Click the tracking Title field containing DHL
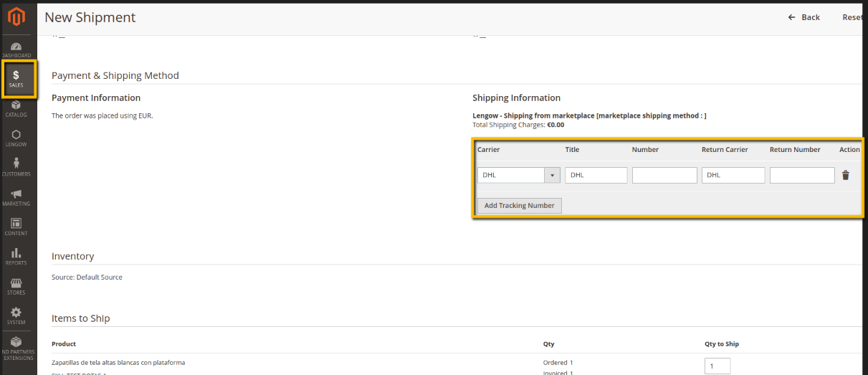 pos(596,175)
